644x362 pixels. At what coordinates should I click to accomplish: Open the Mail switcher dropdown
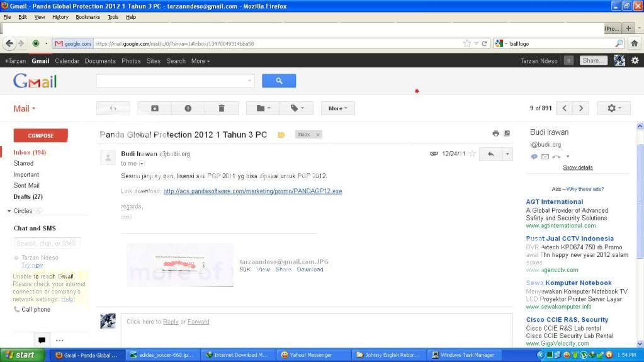[x=24, y=109]
